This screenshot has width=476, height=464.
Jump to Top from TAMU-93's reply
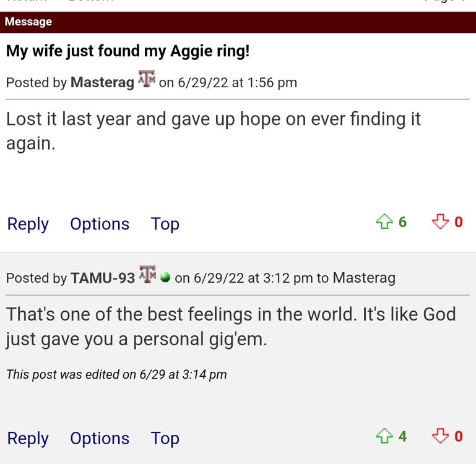(x=165, y=438)
